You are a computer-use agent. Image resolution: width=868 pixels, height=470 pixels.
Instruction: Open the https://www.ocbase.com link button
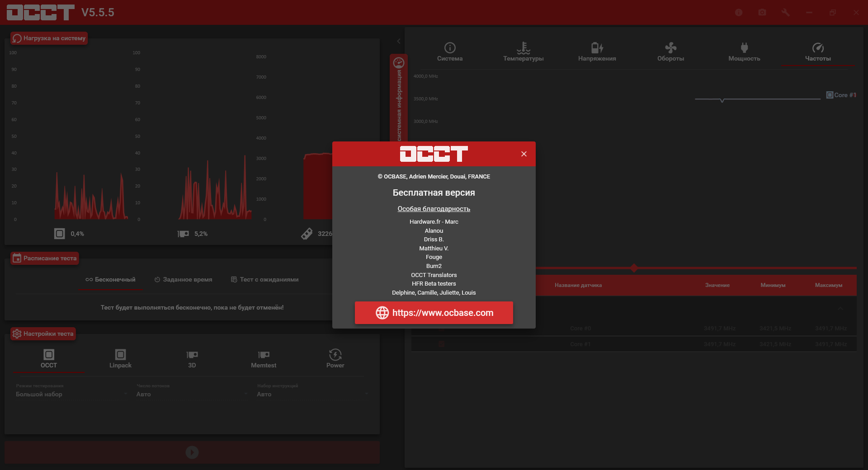[x=434, y=313]
